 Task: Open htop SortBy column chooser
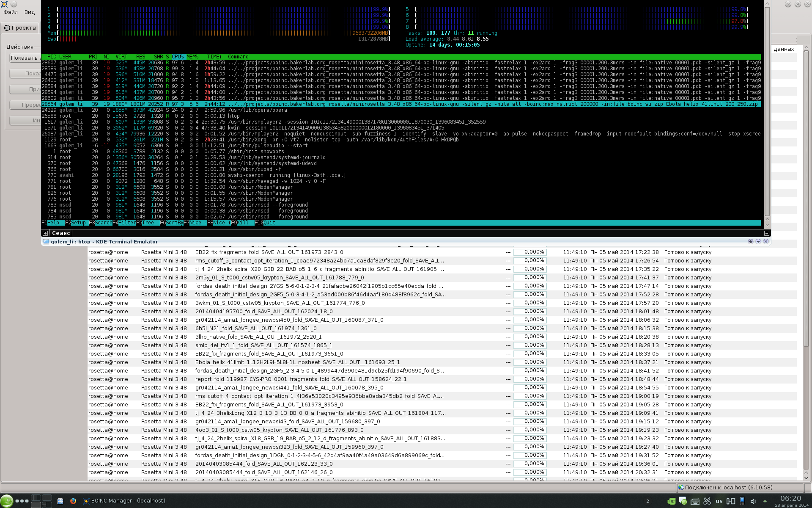point(174,223)
